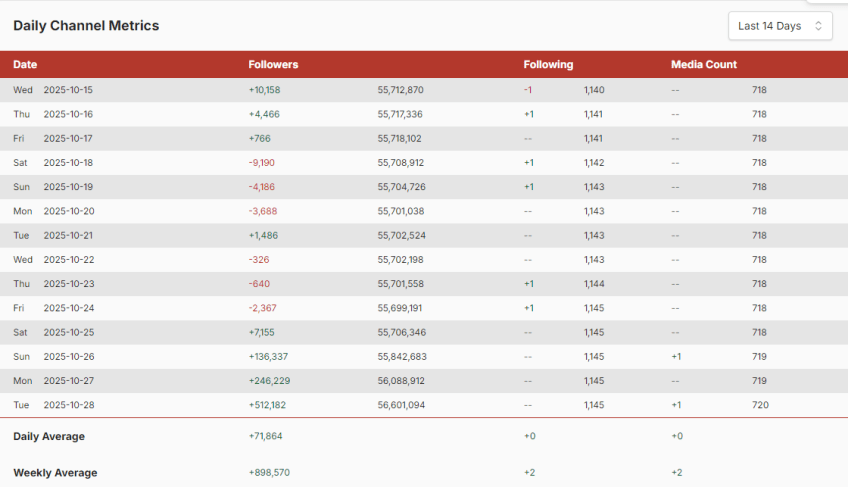Click the 720 media count value

coord(760,405)
